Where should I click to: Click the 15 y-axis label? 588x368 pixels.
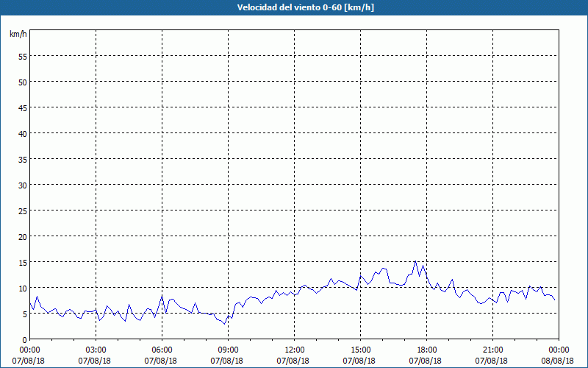[22, 262]
